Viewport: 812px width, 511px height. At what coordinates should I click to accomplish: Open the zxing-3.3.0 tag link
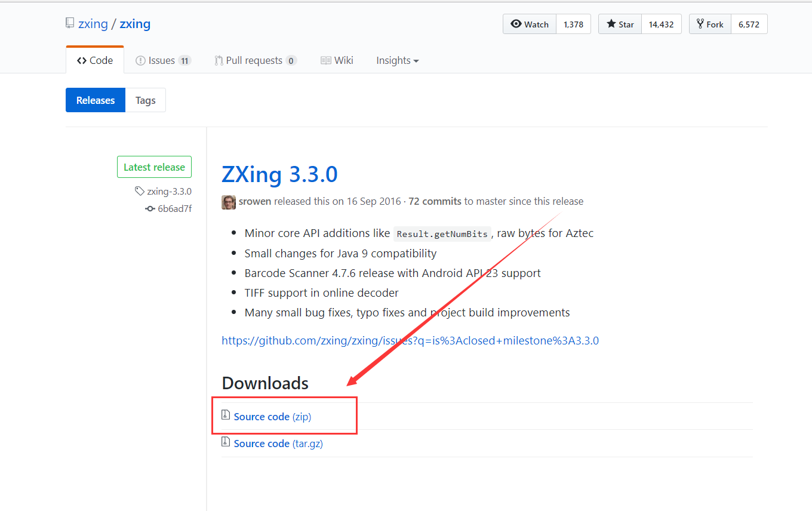(x=170, y=192)
